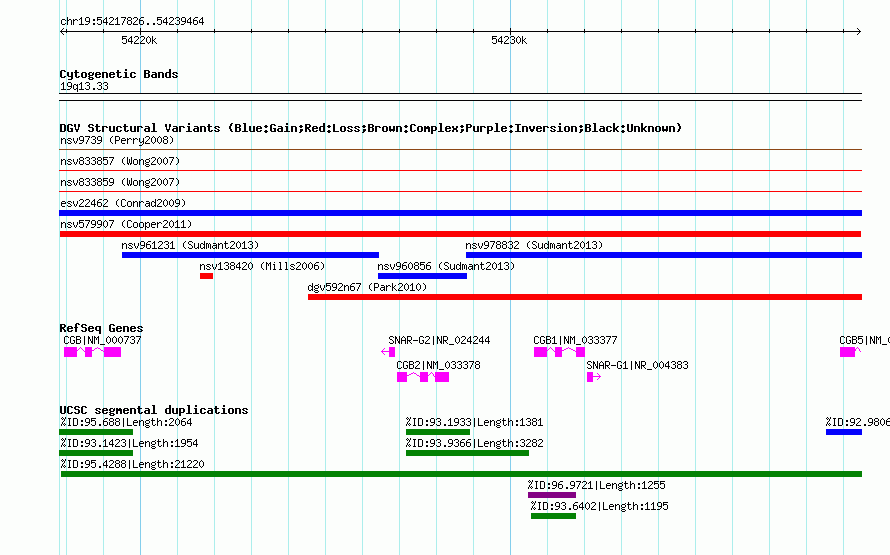Open the esv22462 blue gain variant bar
This screenshot has width=890, height=555.
pos(460,213)
